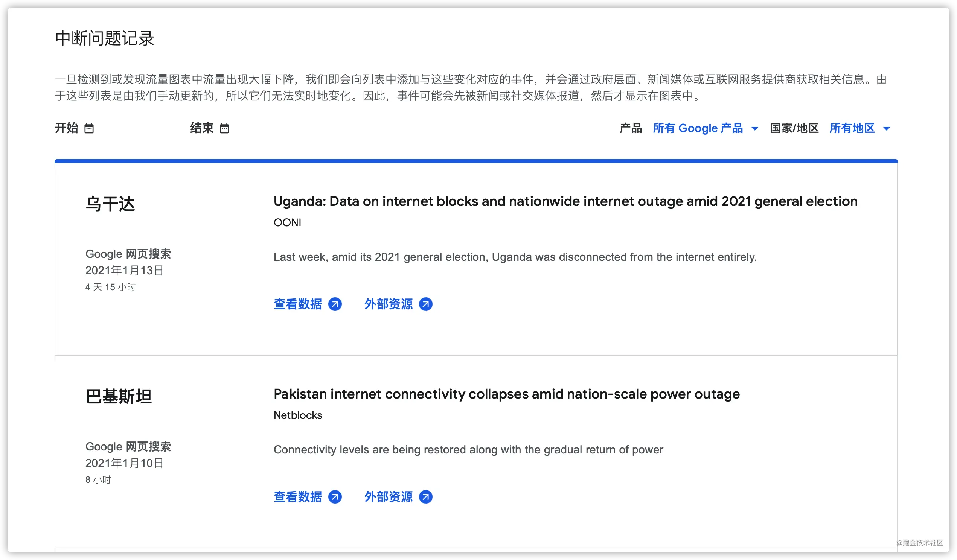Select the 所有 Google 产品 product filter
Viewport: 957px width, 560px height.
coord(698,128)
